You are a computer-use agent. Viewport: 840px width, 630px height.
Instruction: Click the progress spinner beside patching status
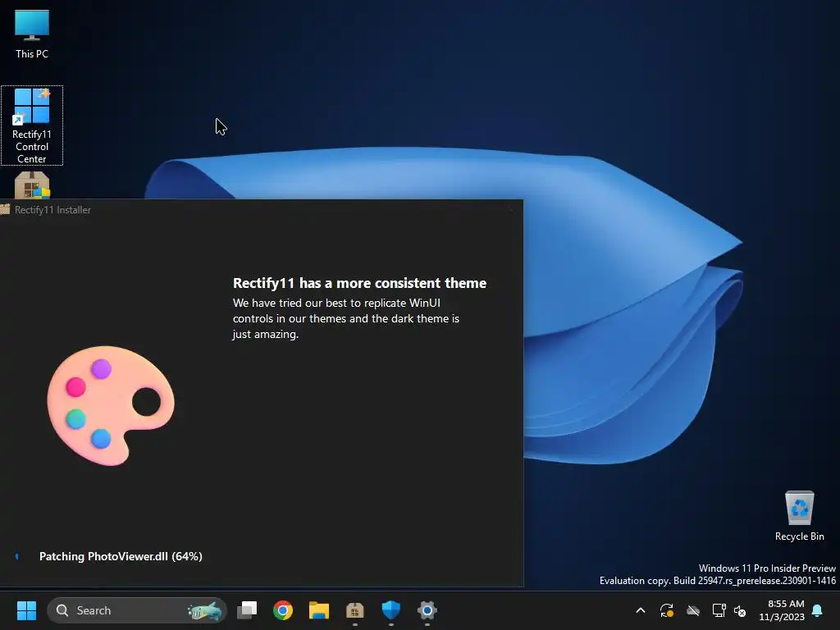pyautogui.click(x=17, y=557)
